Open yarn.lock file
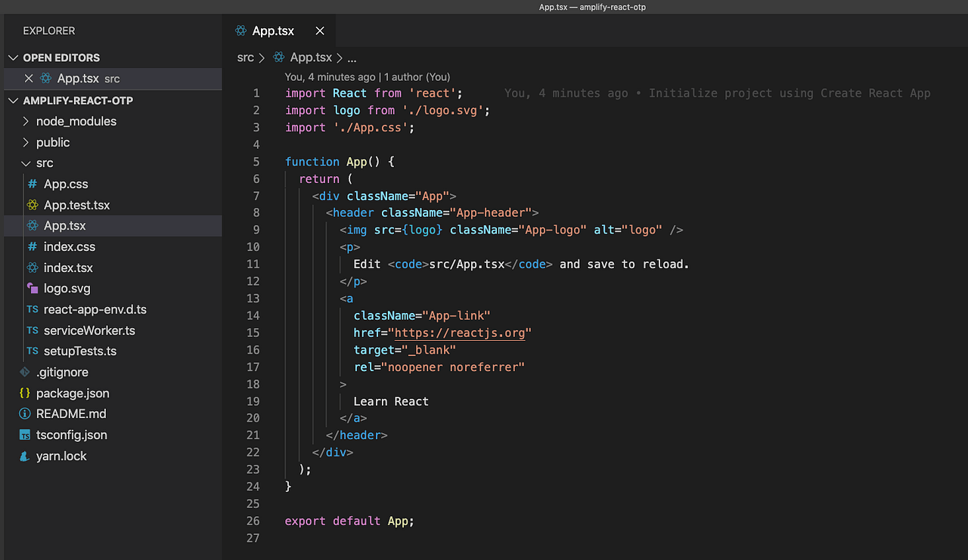This screenshot has height=560, width=968. point(61,456)
